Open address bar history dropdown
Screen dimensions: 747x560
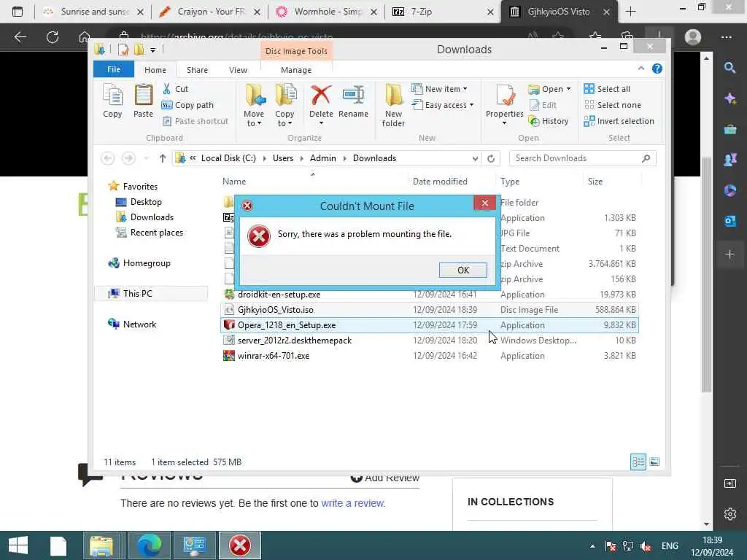475,158
